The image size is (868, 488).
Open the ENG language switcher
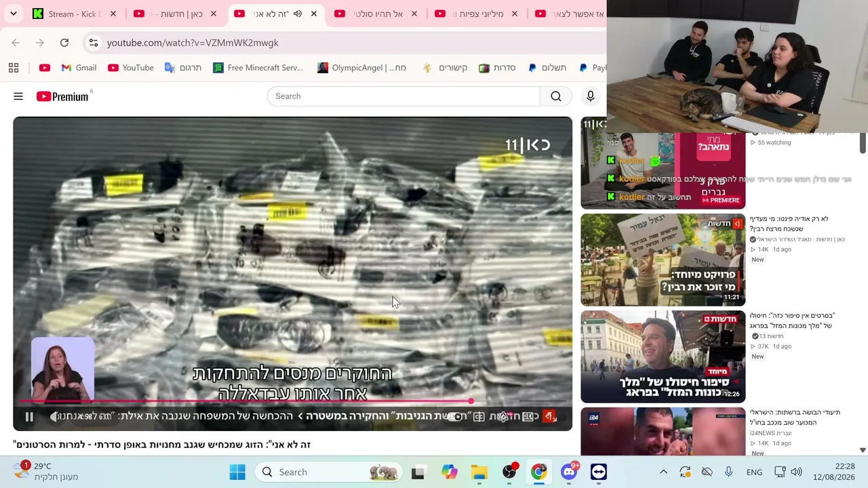754,472
